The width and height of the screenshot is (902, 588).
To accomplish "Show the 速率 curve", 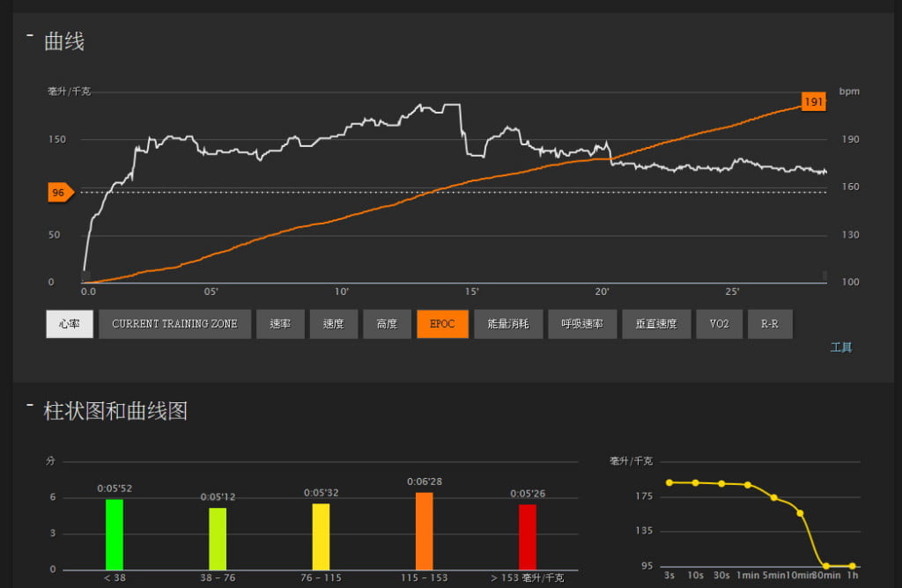I will tap(280, 324).
